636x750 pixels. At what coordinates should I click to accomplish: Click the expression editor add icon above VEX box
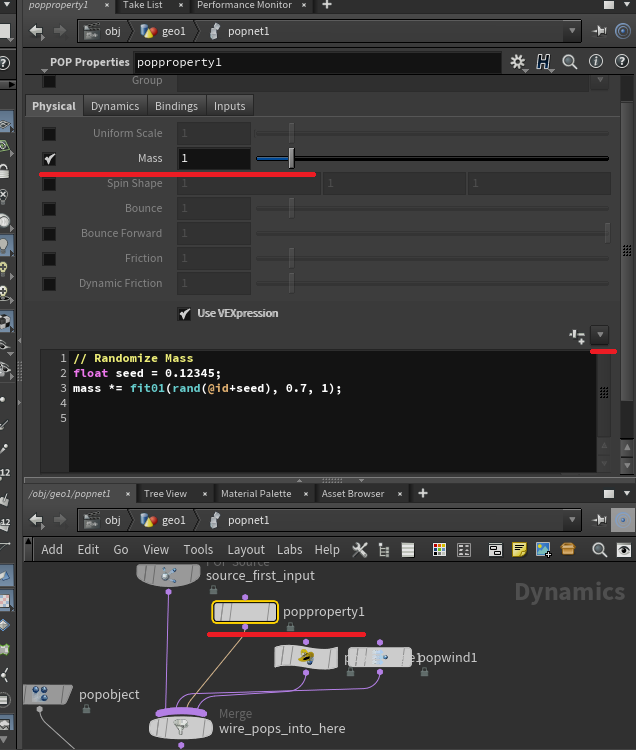[x=577, y=336]
